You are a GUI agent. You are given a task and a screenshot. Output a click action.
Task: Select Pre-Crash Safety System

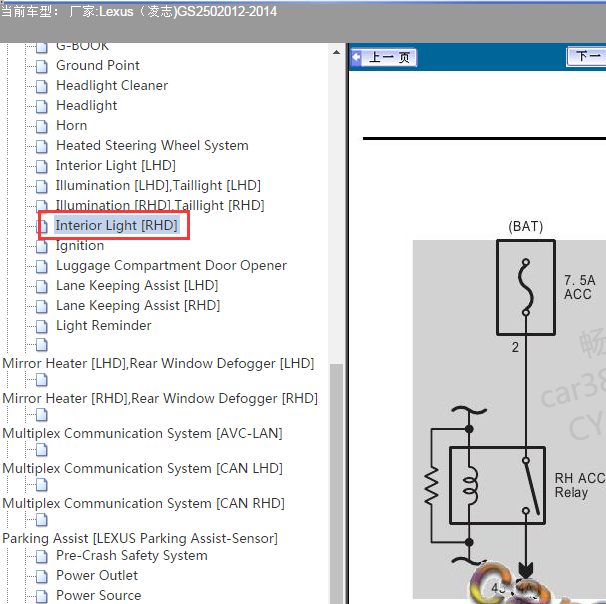click(131, 556)
